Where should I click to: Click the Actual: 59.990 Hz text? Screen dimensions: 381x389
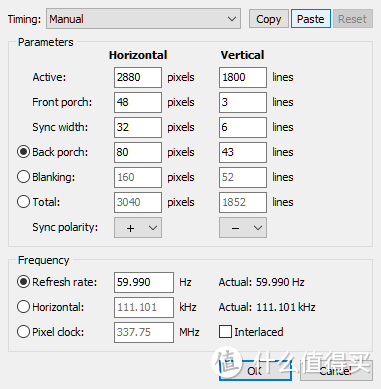tap(262, 282)
